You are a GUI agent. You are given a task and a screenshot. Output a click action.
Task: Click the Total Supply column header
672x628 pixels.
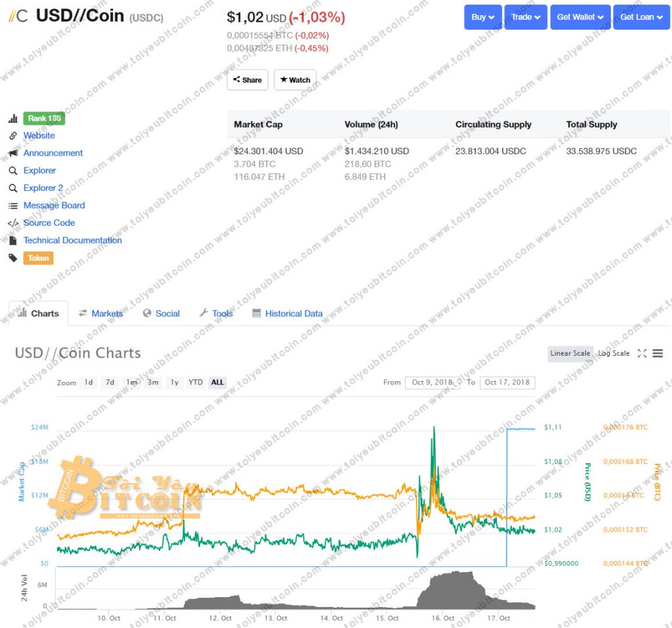point(591,124)
